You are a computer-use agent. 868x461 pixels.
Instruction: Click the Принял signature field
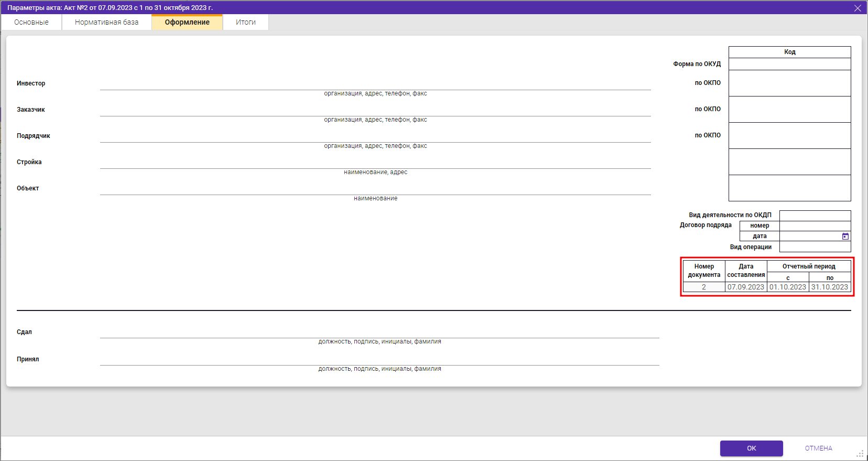coord(379,359)
